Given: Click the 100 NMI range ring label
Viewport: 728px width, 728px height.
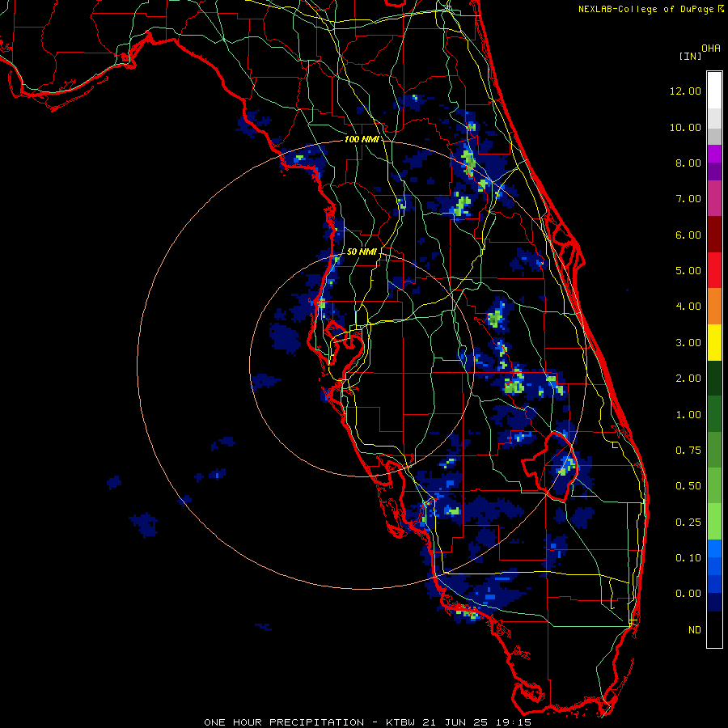Looking at the screenshot, I should 362,139.
